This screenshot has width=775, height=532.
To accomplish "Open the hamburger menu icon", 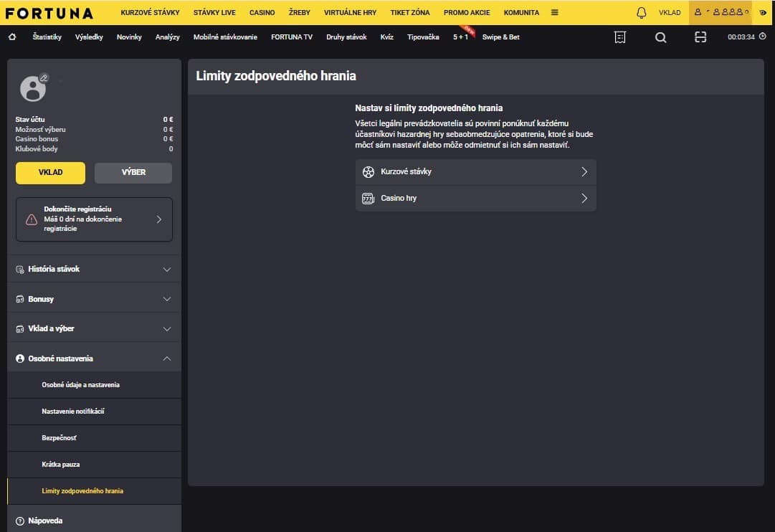I will click(555, 12).
